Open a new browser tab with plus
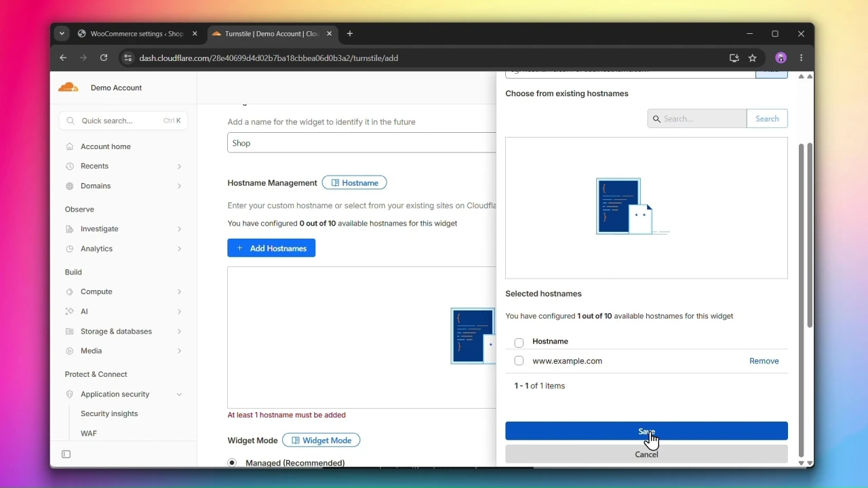The image size is (868, 488). (x=350, y=34)
